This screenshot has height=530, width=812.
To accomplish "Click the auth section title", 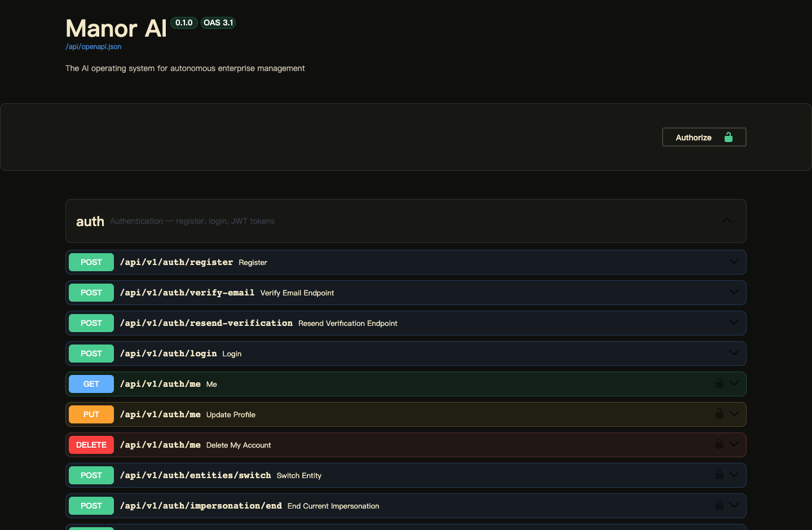I will (90, 221).
